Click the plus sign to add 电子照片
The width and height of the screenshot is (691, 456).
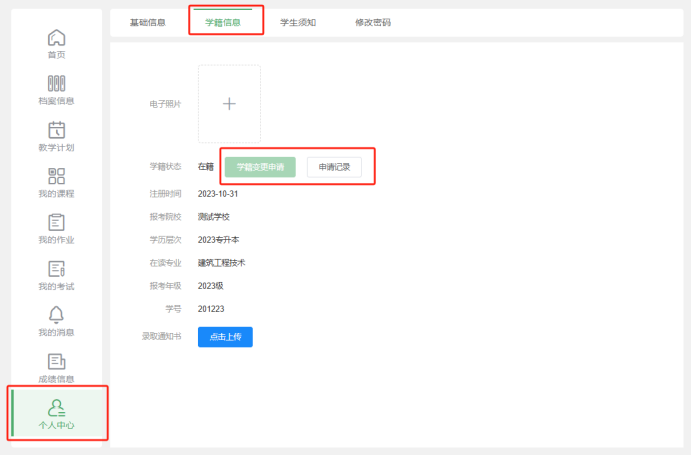[x=229, y=104]
